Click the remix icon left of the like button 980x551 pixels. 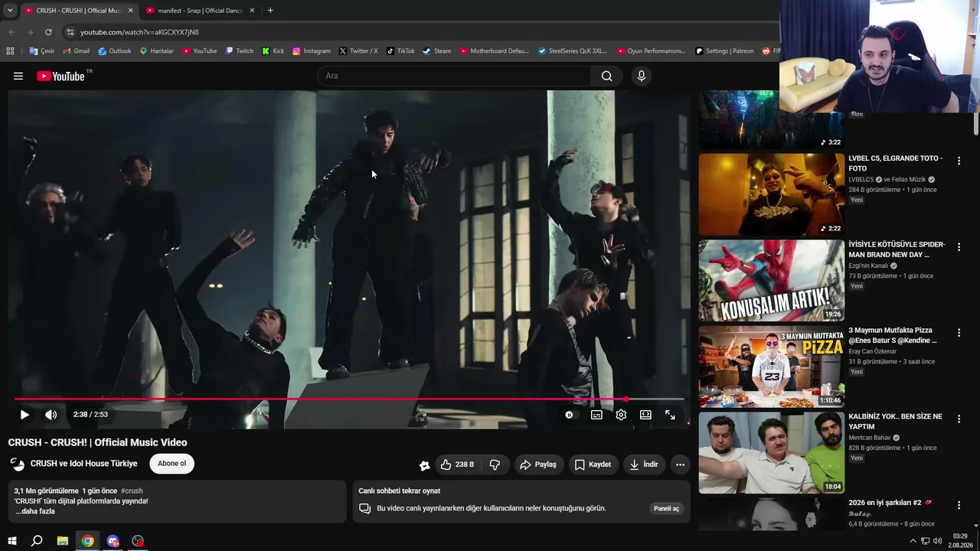coord(424,465)
